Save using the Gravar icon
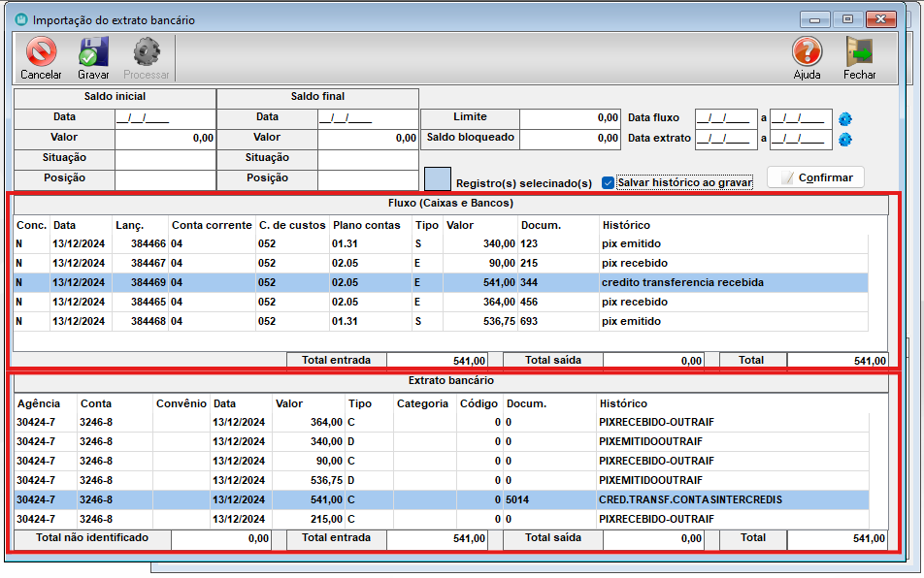924x578 pixels. click(x=93, y=52)
